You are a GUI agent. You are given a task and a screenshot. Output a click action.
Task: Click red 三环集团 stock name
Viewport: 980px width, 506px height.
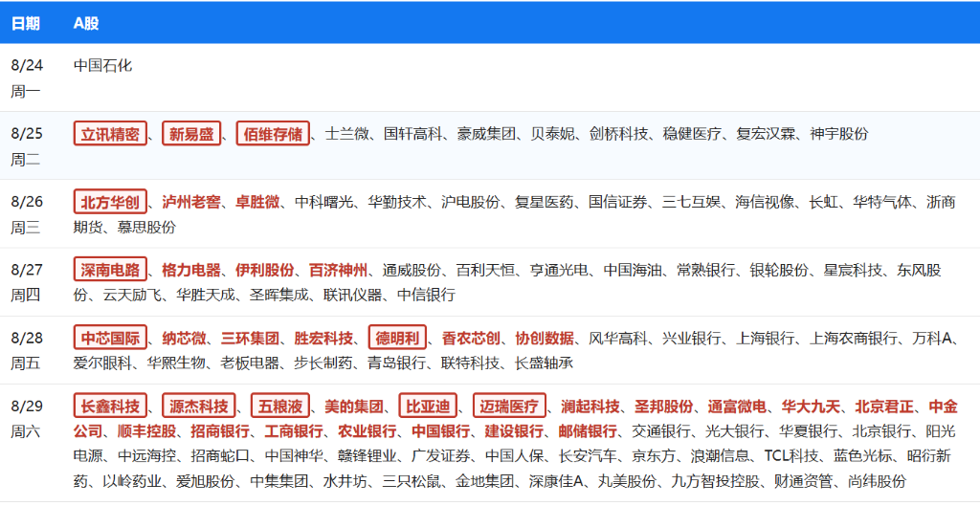point(250,338)
